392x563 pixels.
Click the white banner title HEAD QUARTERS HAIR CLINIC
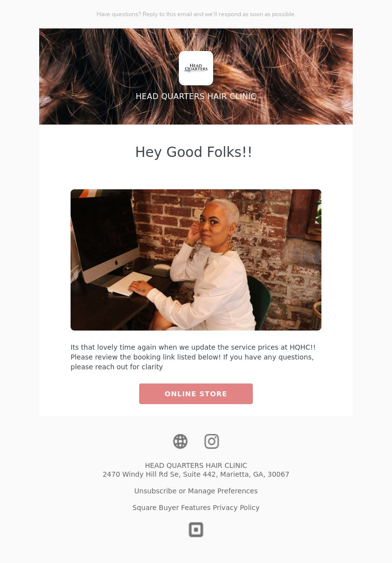tap(196, 96)
